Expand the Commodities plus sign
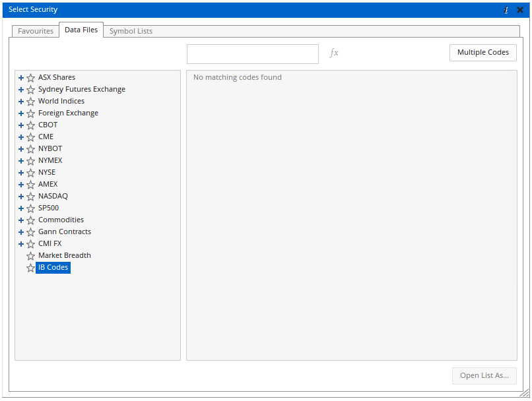The image size is (532, 401). [x=21, y=220]
